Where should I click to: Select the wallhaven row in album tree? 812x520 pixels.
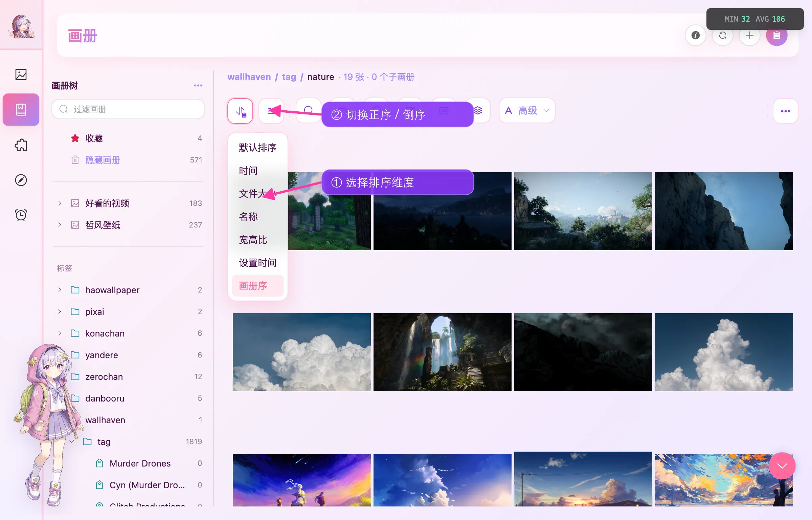[129, 420]
